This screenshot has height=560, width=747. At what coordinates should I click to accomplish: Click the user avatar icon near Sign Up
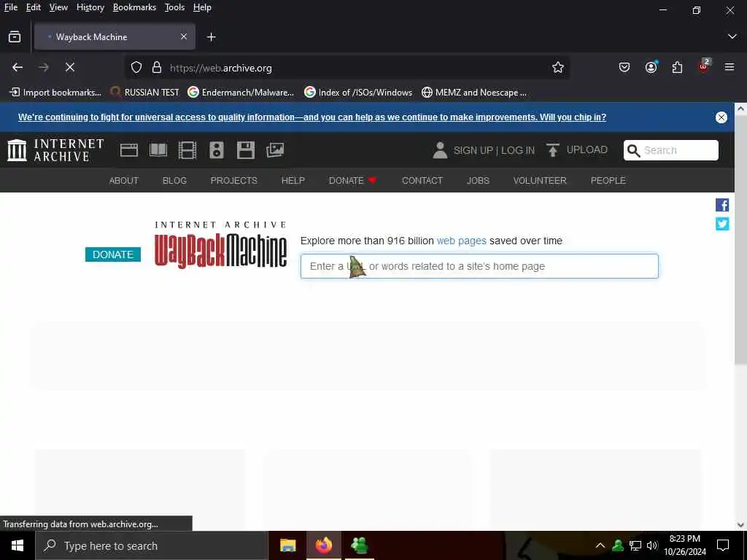point(440,150)
